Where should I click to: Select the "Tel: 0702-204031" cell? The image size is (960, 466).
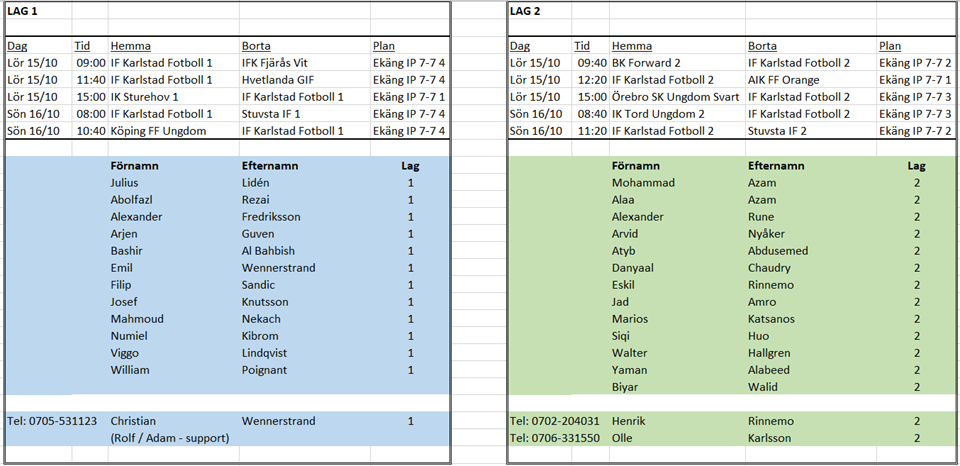(x=555, y=421)
